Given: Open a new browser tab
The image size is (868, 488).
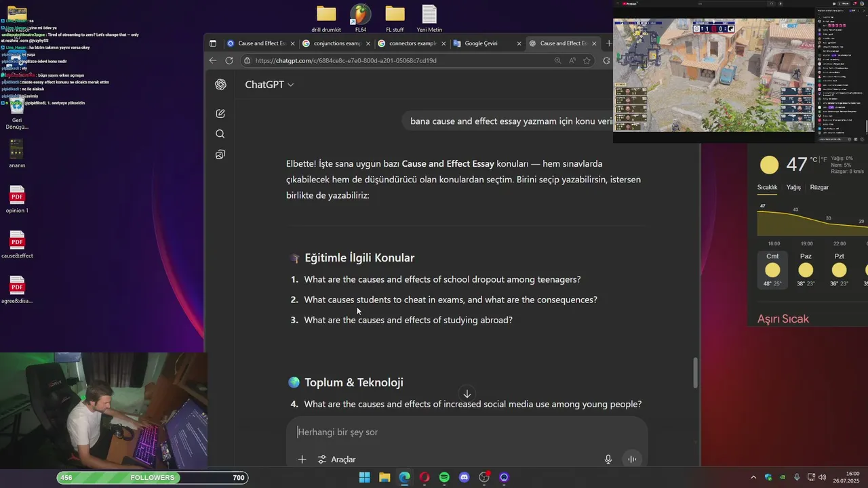Looking at the screenshot, I should point(608,43).
